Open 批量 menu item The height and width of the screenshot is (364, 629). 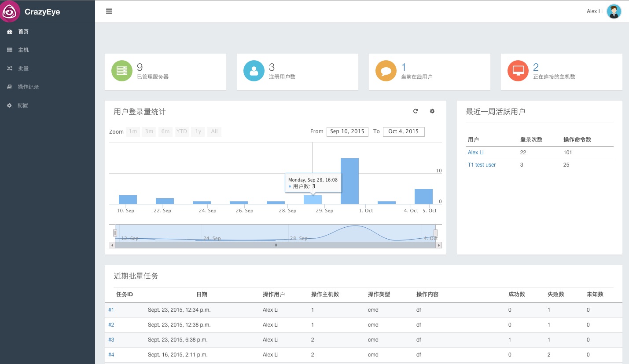click(x=23, y=69)
